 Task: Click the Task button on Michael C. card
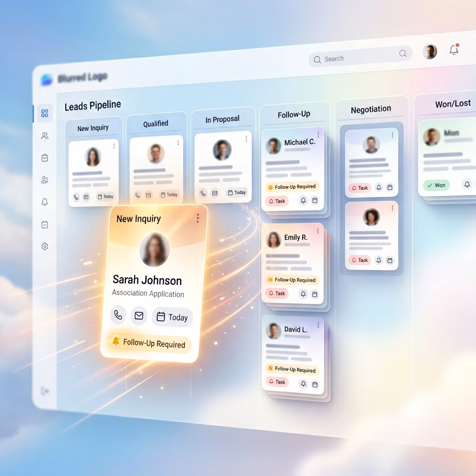[x=277, y=201]
